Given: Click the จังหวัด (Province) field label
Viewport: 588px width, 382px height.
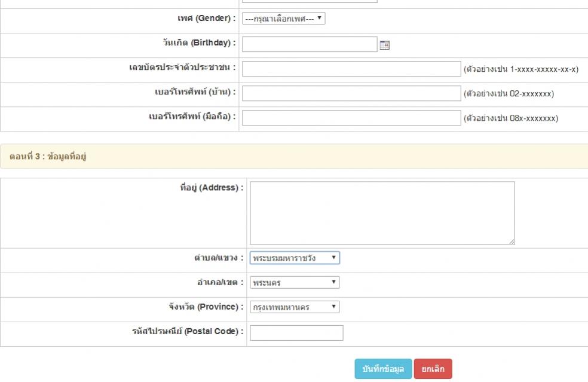Looking at the screenshot, I should point(206,307).
